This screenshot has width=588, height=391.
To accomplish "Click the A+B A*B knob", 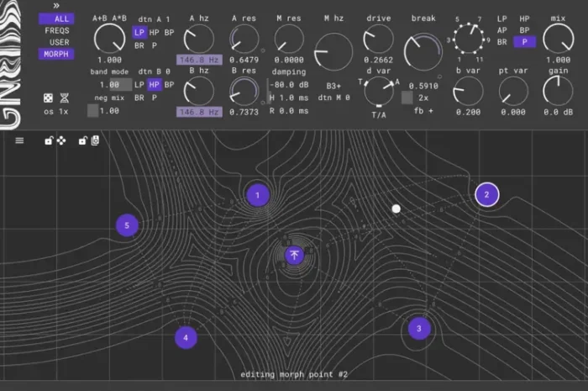I will [109, 39].
